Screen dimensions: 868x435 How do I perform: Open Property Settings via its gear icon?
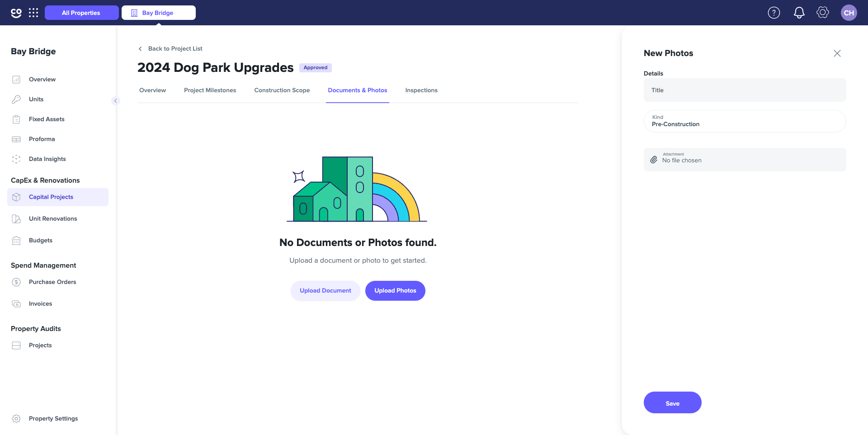(x=16, y=418)
